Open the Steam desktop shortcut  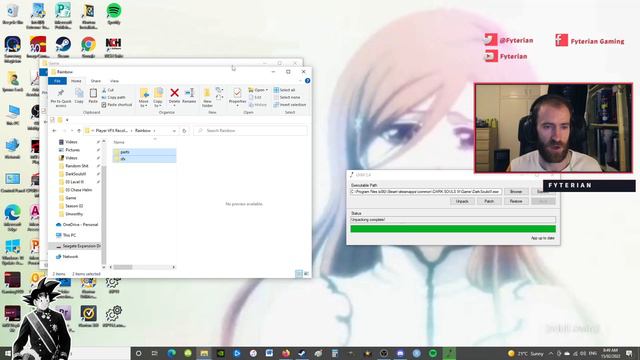(63, 47)
